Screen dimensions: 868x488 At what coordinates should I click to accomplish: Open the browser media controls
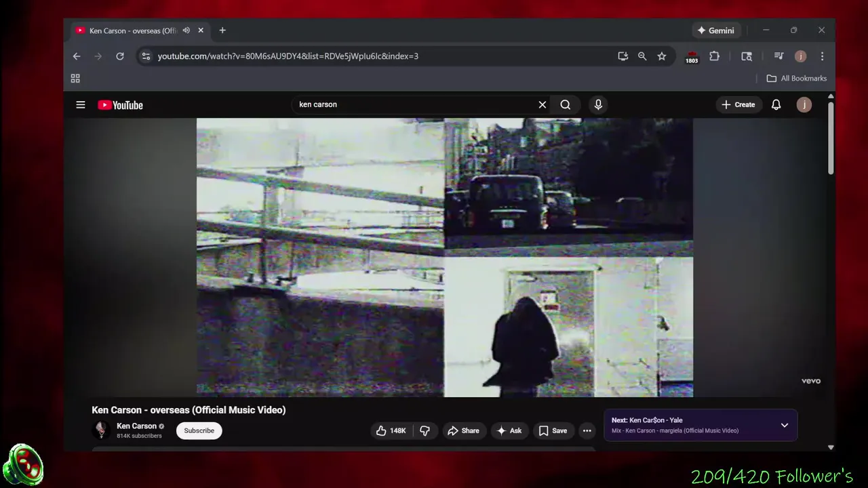pos(778,56)
